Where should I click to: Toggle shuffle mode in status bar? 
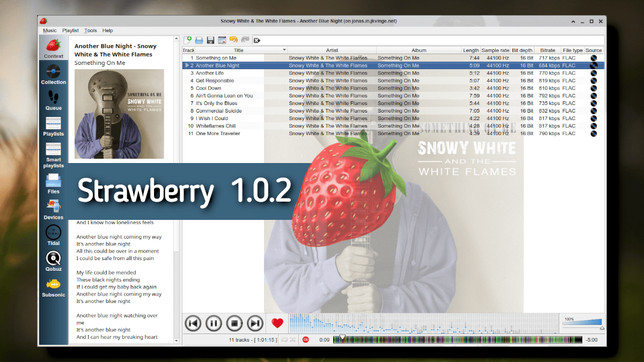(292, 339)
